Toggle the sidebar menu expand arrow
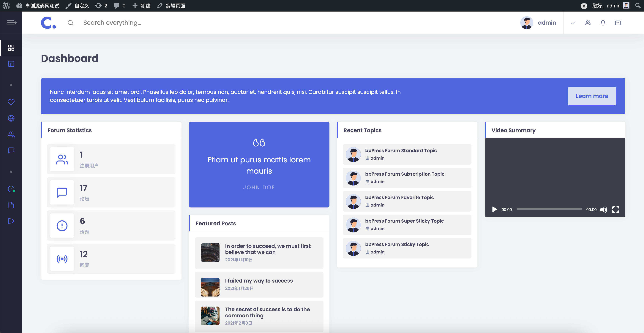 click(12, 23)
